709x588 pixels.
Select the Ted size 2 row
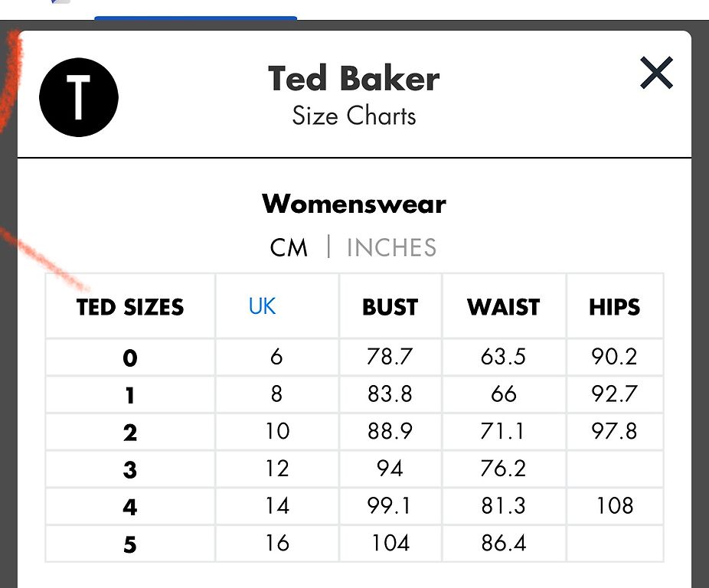pyautogui.click(x=354, y=432)
